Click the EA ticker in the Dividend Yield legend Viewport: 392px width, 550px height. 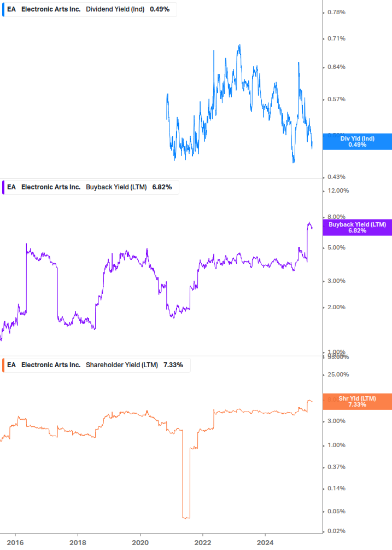[11, 9]
